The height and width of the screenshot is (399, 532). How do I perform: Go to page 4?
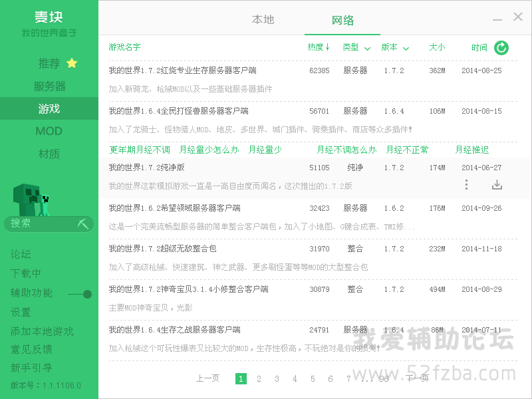(x=295, y=378)
